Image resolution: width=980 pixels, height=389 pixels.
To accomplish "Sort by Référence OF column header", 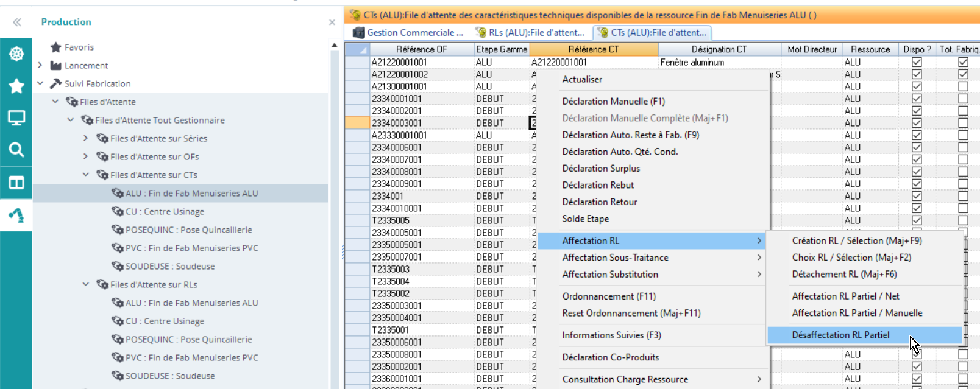I will point(421,49).
